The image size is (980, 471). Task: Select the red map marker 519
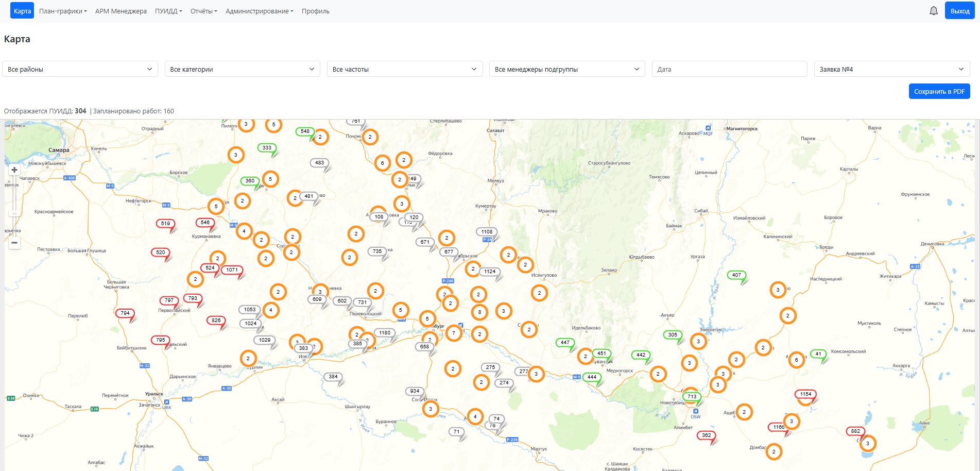pyautogui.click(x=165, y=224)
